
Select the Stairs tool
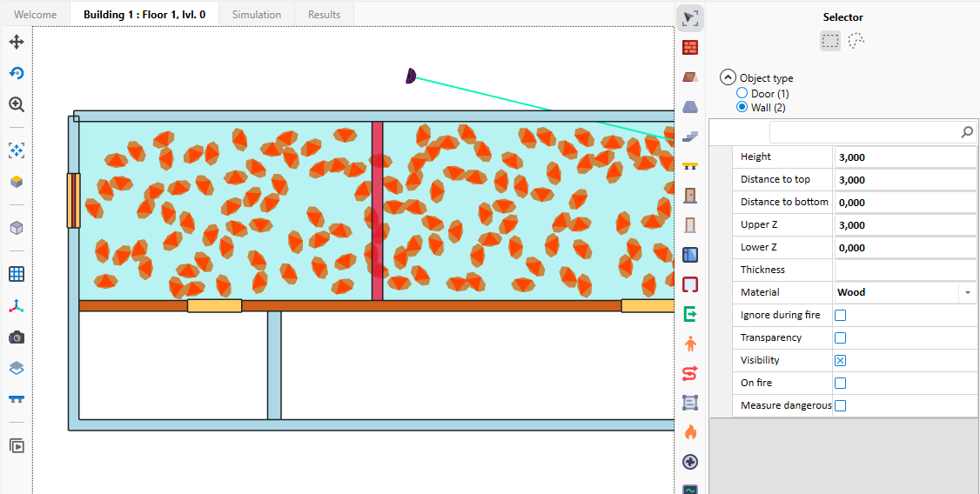pyautogui.click(x=690, y=137)
